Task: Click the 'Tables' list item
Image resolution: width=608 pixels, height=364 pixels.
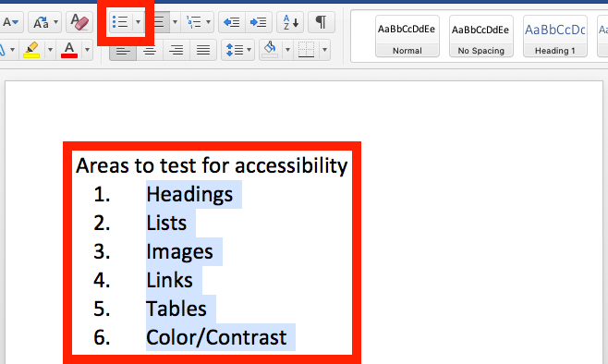Action: coord(176,309)
